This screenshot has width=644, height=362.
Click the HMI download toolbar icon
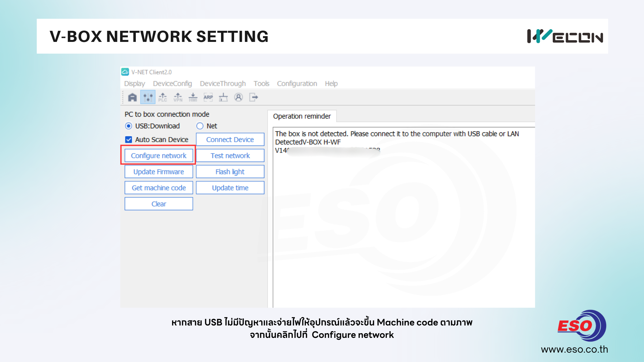click(193, 98)
